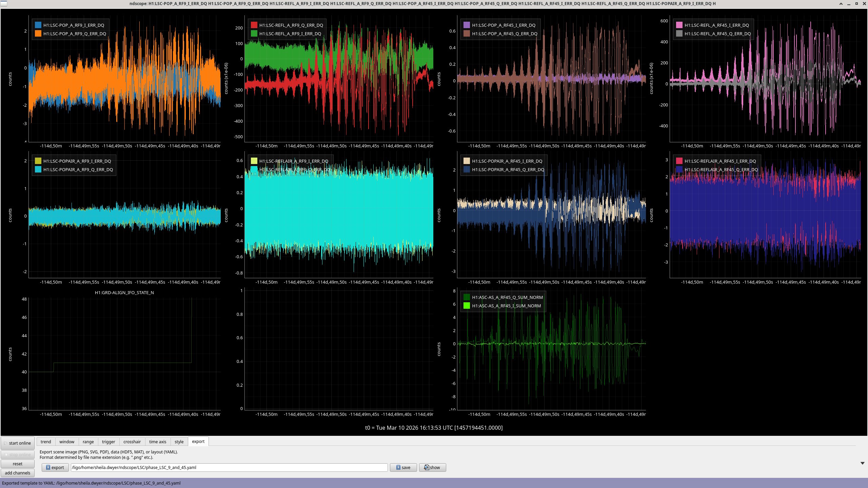Click the window menu icon in title bar
This screenshot has width=868, height=488.
(3, 3)
